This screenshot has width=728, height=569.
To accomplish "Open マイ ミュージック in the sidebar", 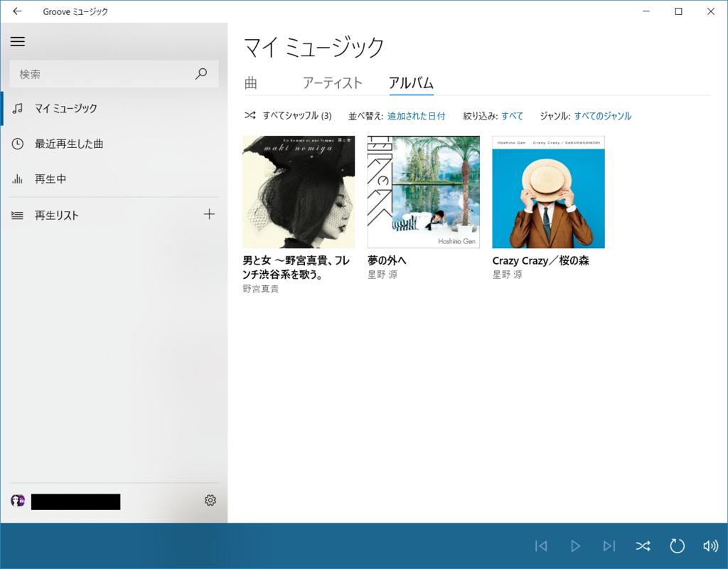I will click(114, 108).
